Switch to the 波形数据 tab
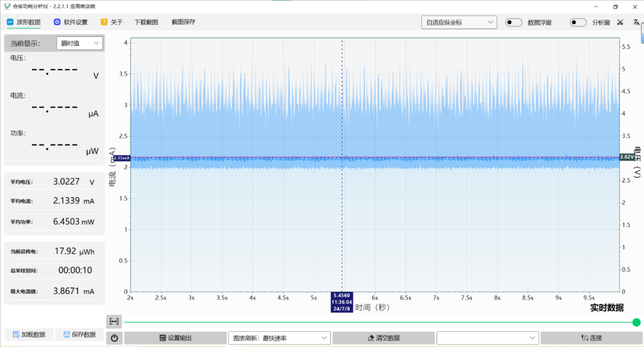The image size is (644, 347). coord(24,22)
